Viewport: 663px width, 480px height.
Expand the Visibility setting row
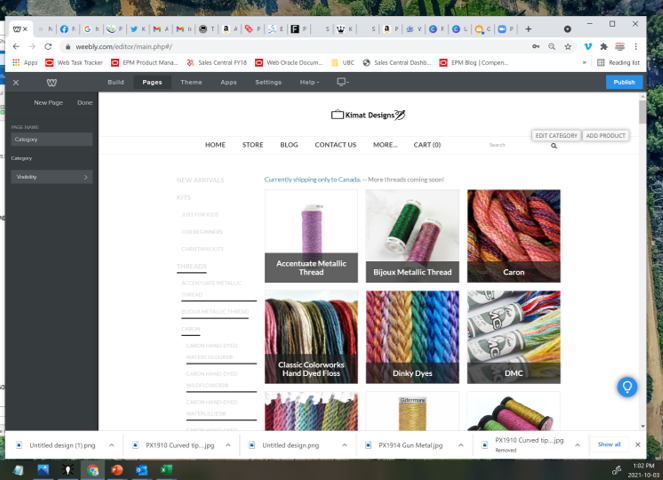52,177
